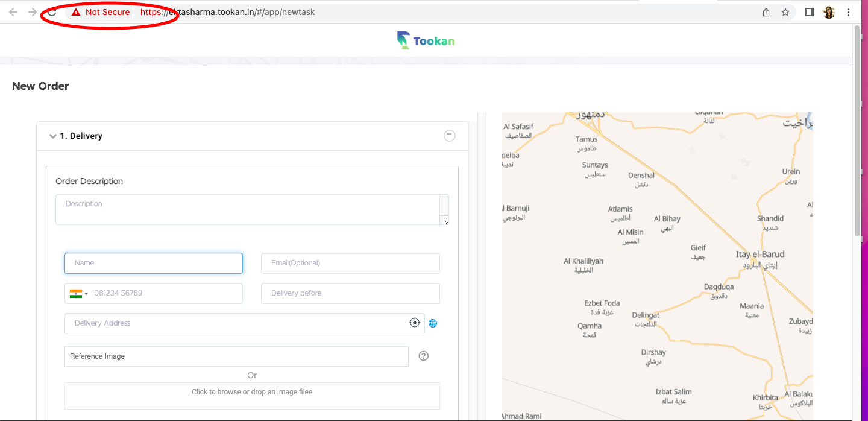Image resolution: width=868 pixels, height=421 pixels.
Task: Click 'Daqduqa' label on the map
Action: 719,286
